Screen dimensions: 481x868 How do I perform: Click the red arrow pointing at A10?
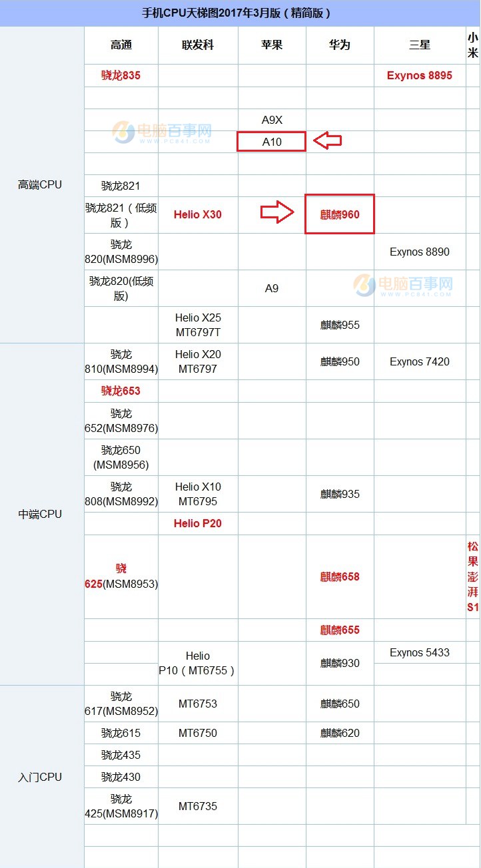(327, 141)
